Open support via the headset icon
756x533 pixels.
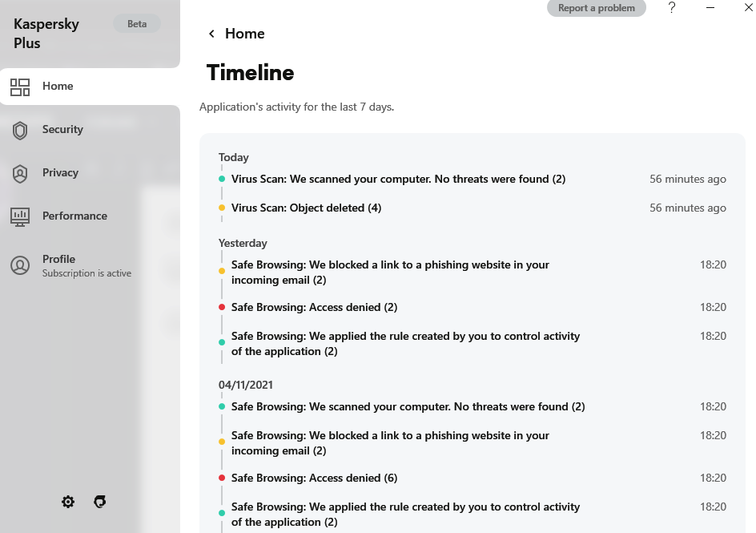[100, 502]
